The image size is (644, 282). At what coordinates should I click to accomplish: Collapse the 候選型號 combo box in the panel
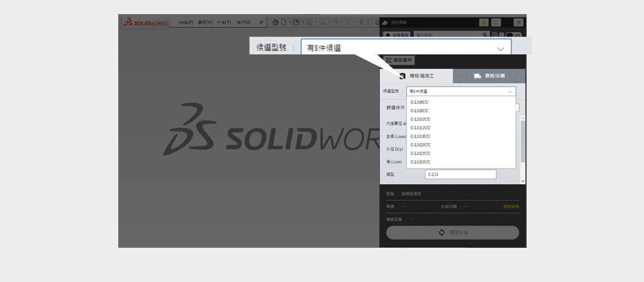(510, 92)
